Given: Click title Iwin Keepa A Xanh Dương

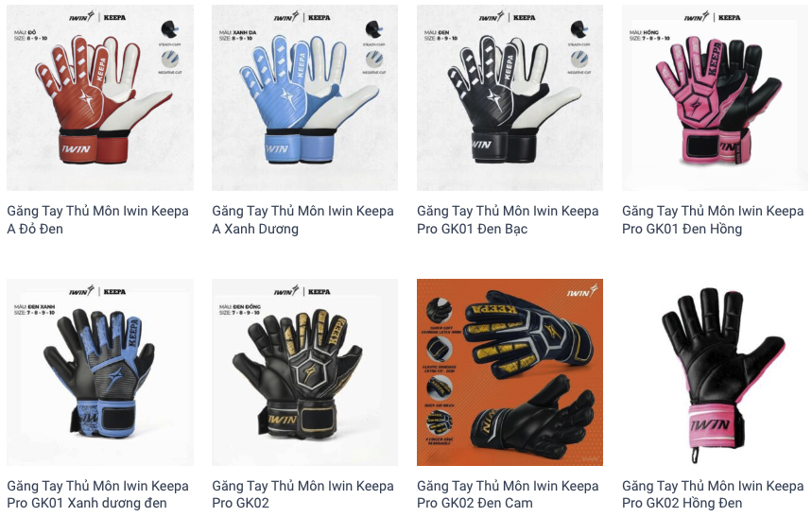Looking at the screenshot, I should 302,219.
